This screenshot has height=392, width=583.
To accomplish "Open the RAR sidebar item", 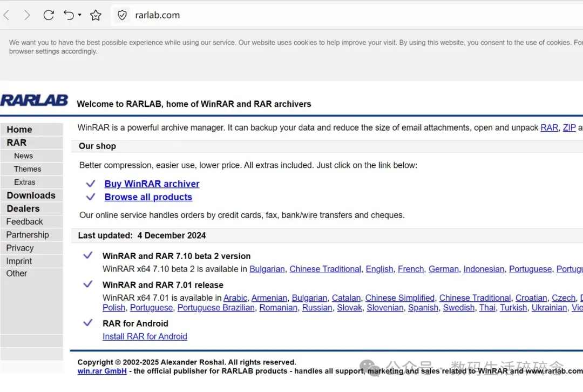I will tap(32, 143).
